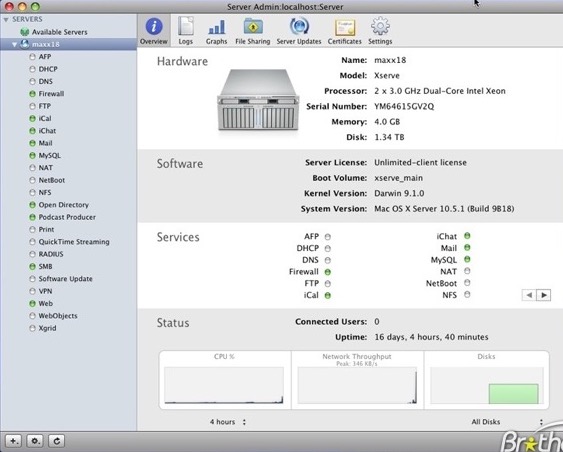
Task: Select Software Update in sidebar
Action: [x=65, y=279]
